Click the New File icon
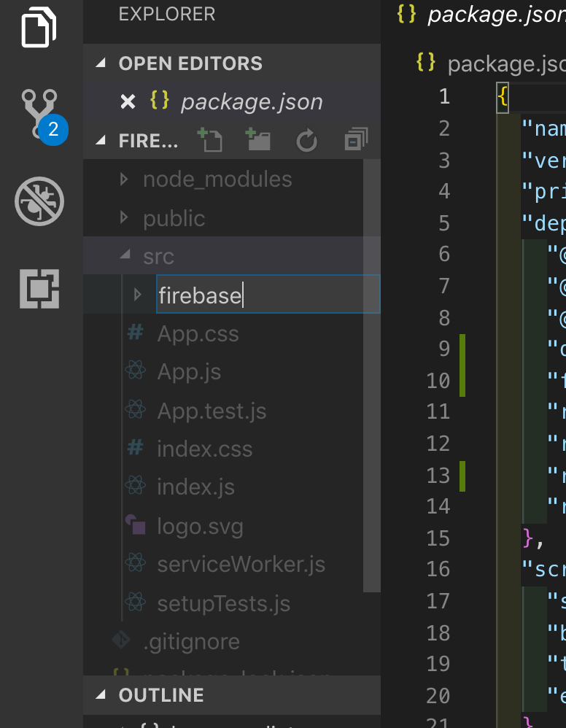Image resolution: width=566 pixels, height=728 pixels. (210, 140)
